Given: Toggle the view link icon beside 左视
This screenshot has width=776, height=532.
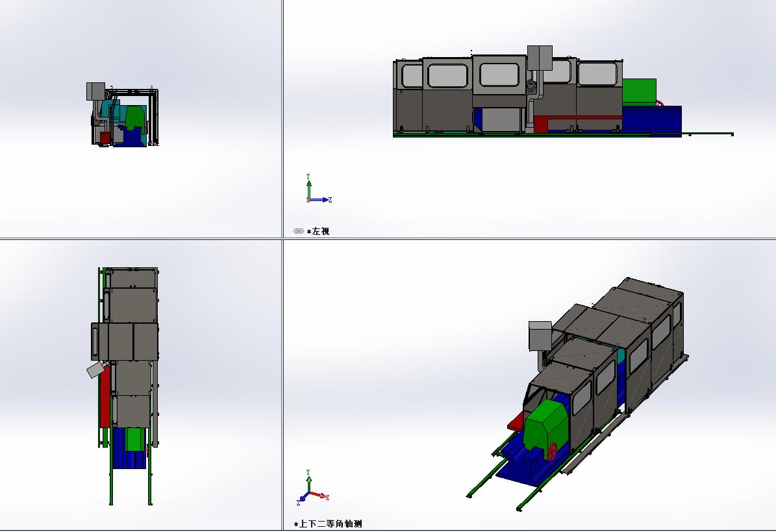Looking at the screenshot, I should [x=298, y=231].
